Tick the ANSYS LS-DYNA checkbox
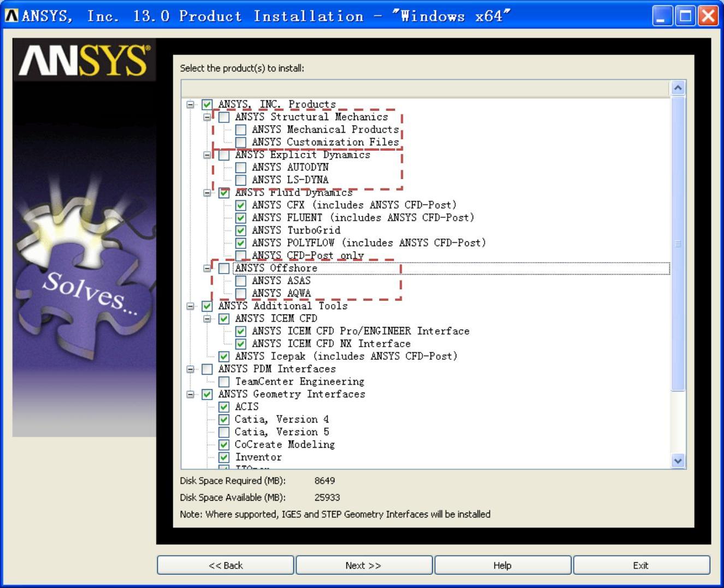The image size is (724, 588). point(240,180)
